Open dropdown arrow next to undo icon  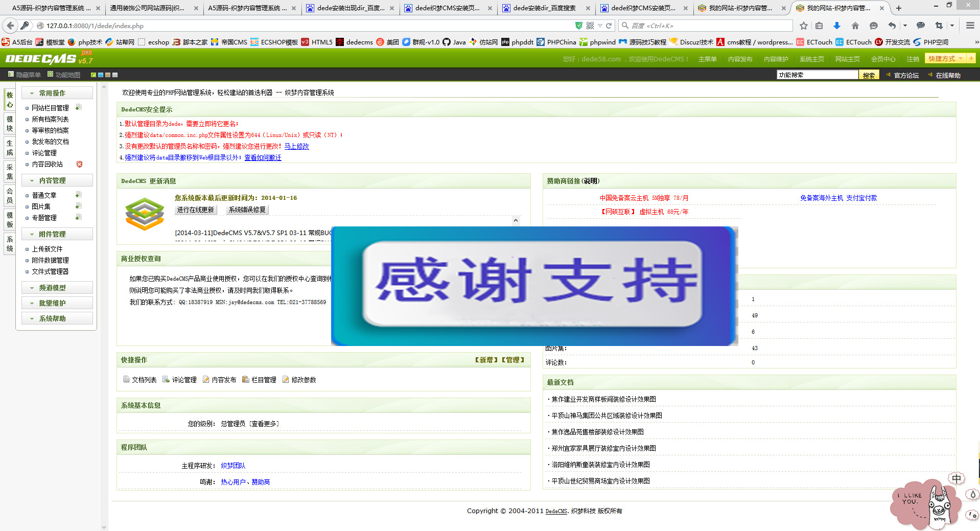(905, 26)
